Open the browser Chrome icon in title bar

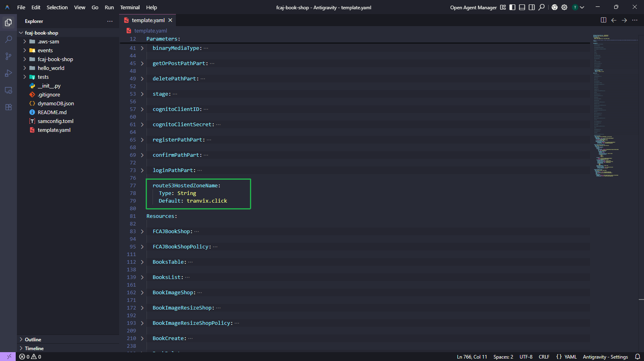point(555,7)
